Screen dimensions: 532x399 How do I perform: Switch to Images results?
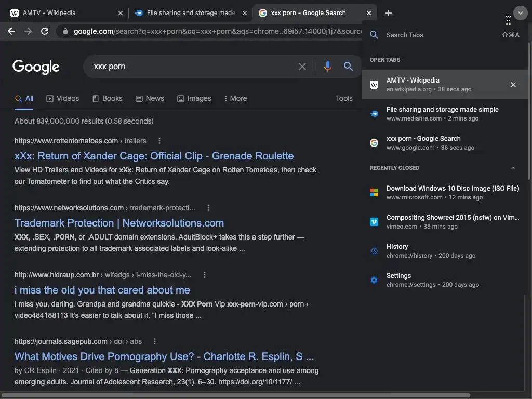pyautogui.click(x=194, y=98)
